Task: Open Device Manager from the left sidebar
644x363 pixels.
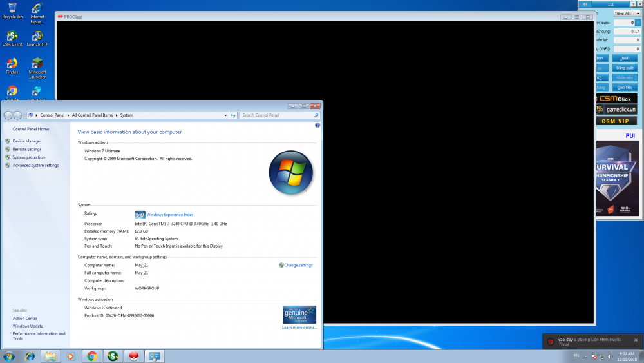Action: [x=26, y=141]
